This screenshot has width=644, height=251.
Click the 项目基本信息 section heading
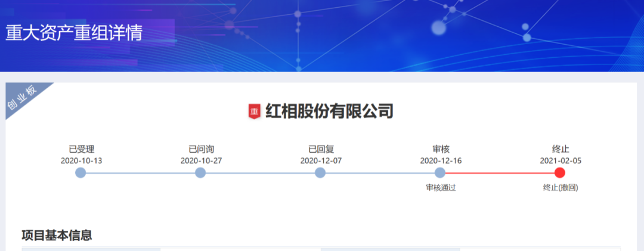pyautogui.click(x=57, y=235)
